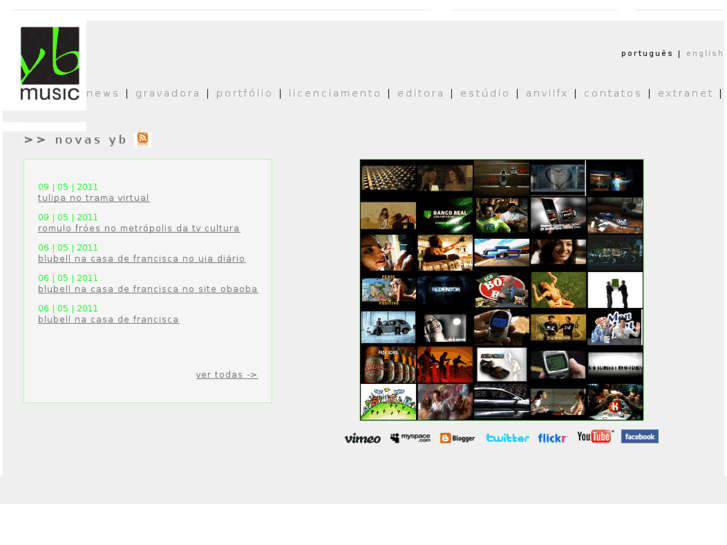Open the Flickr icon

pos(553,438)
